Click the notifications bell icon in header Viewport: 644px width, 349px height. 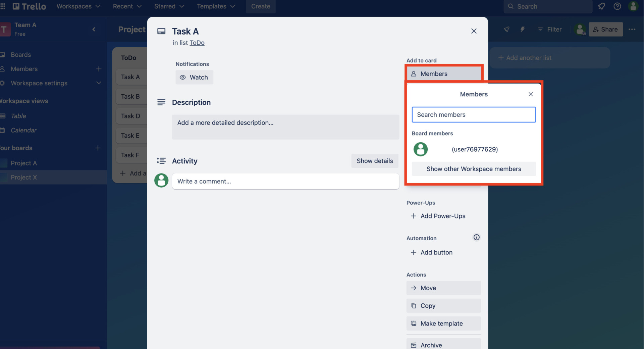(601, 6)
